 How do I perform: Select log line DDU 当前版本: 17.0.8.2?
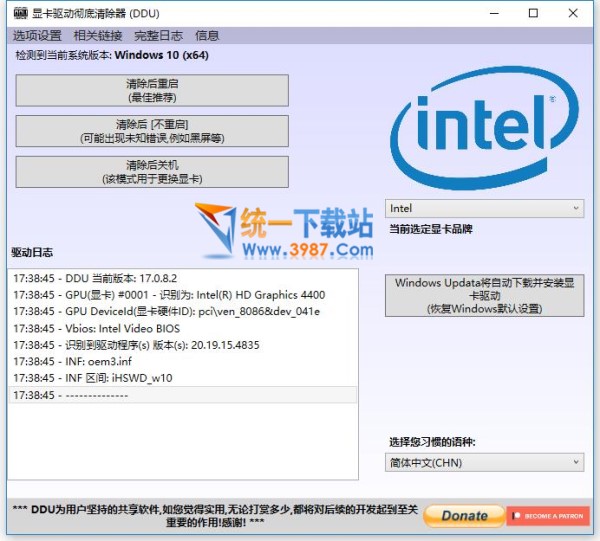(x=183, y=278)
